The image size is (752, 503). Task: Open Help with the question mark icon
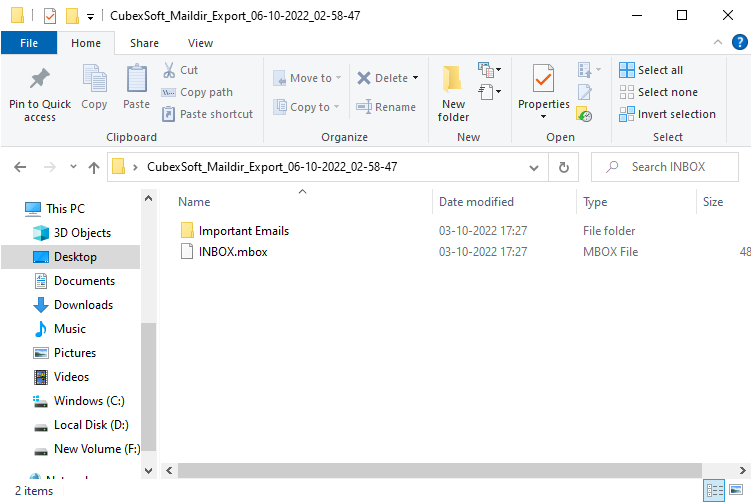[740, 42]
